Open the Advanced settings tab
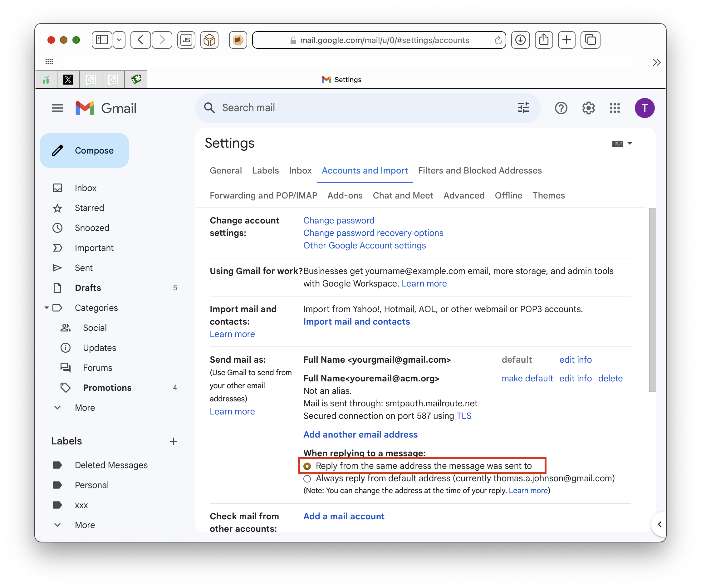Image resolution: width=701 pixels, height=588 pixels. pyautogui.click(x=464, y=196)
